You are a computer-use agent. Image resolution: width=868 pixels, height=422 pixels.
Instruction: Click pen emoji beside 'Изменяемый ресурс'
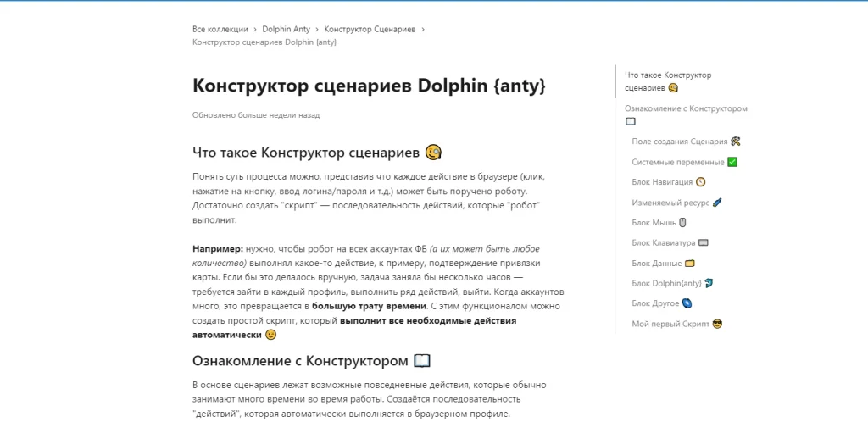(x=717, y=203)
